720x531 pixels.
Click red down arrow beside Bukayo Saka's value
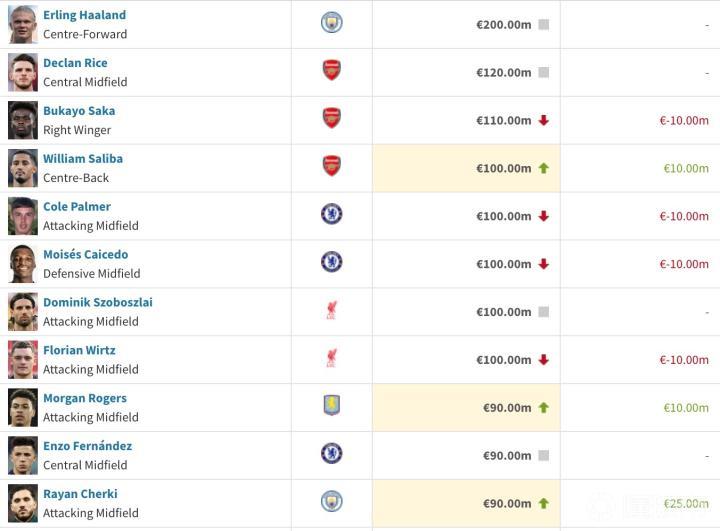[x=544, y=120]
